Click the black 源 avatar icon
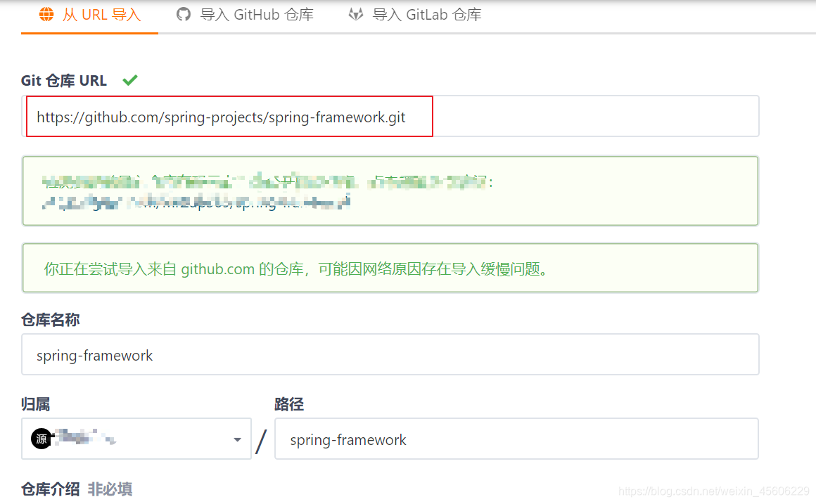The height and width of the screenshot is (504, 816). (x=42, y=439)
